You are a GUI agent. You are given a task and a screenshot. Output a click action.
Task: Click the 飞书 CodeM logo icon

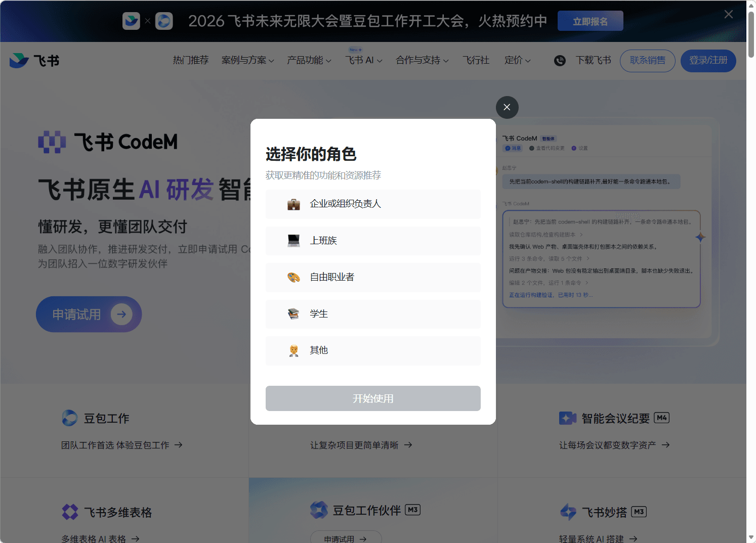tap(52, 142)
